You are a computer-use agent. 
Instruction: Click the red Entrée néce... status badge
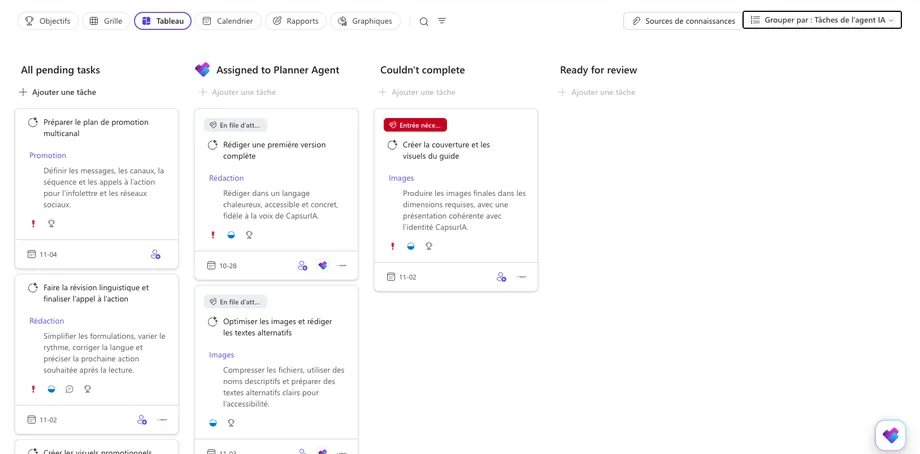tap(415, 125)
